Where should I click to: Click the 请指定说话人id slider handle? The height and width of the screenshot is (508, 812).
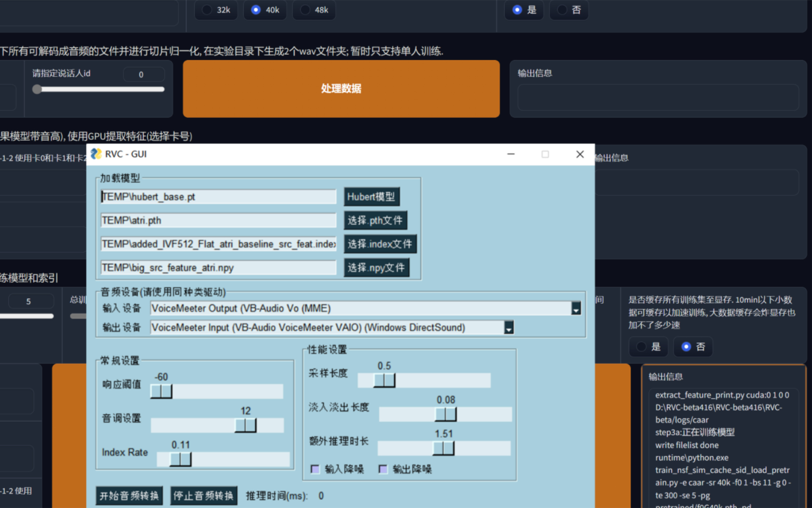(37, 89)
